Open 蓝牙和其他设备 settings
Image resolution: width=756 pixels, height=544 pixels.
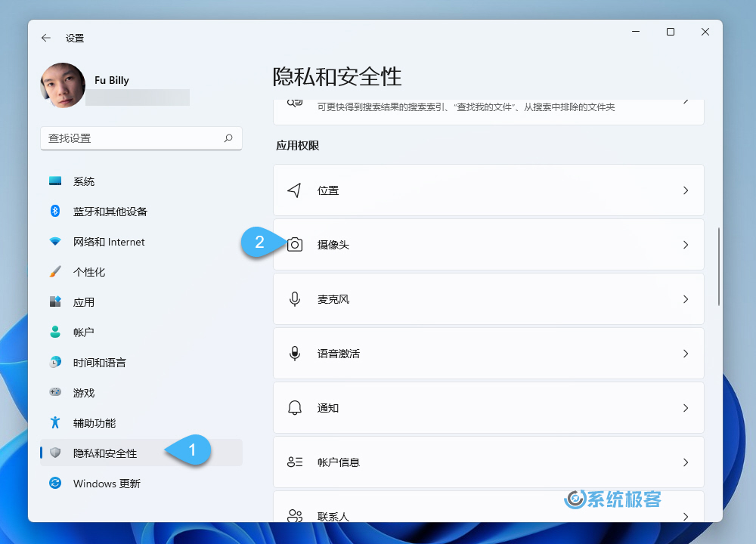141,212
